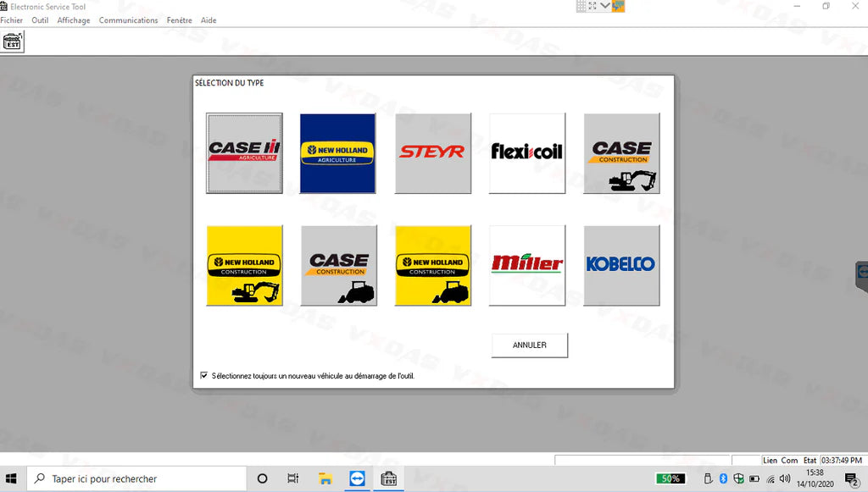The width and height of the screenshot is (868, 492).
Task: Open the EST toolbar icon
Action: coord(13,41)
